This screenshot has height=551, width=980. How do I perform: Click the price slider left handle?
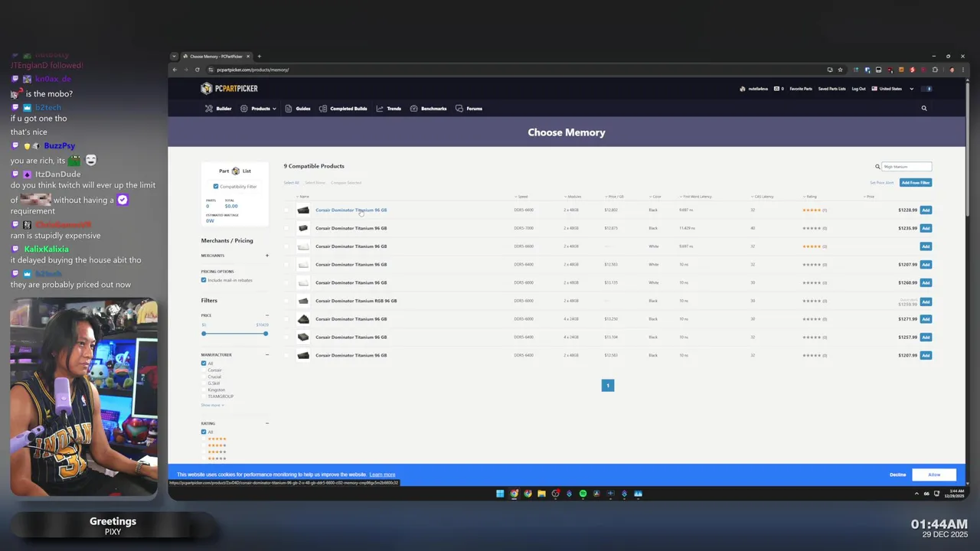pos(204,334)
